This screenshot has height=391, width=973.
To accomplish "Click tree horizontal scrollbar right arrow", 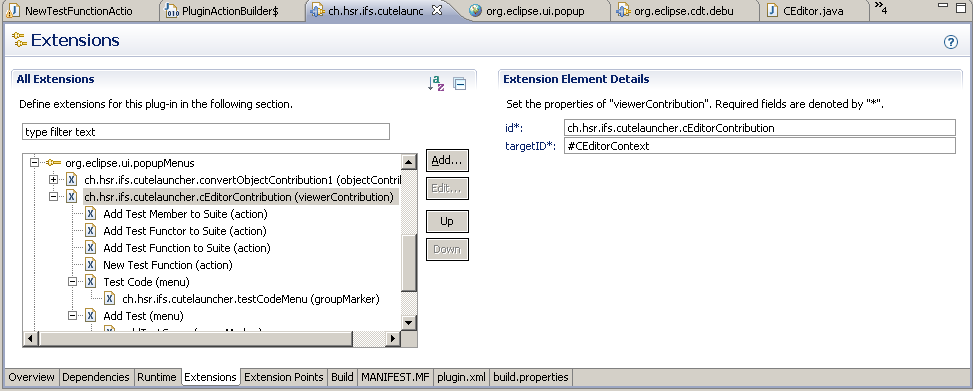I will tap(392, 339).
